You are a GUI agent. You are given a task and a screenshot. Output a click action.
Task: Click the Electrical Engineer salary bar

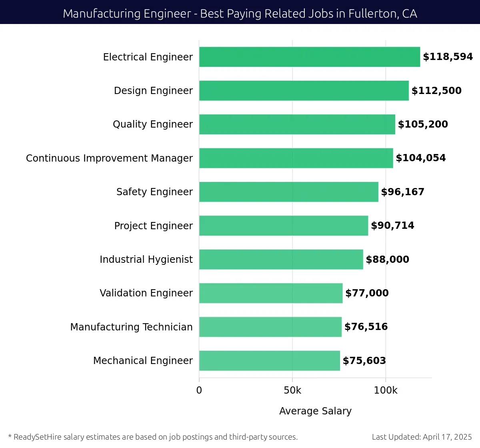310,57
